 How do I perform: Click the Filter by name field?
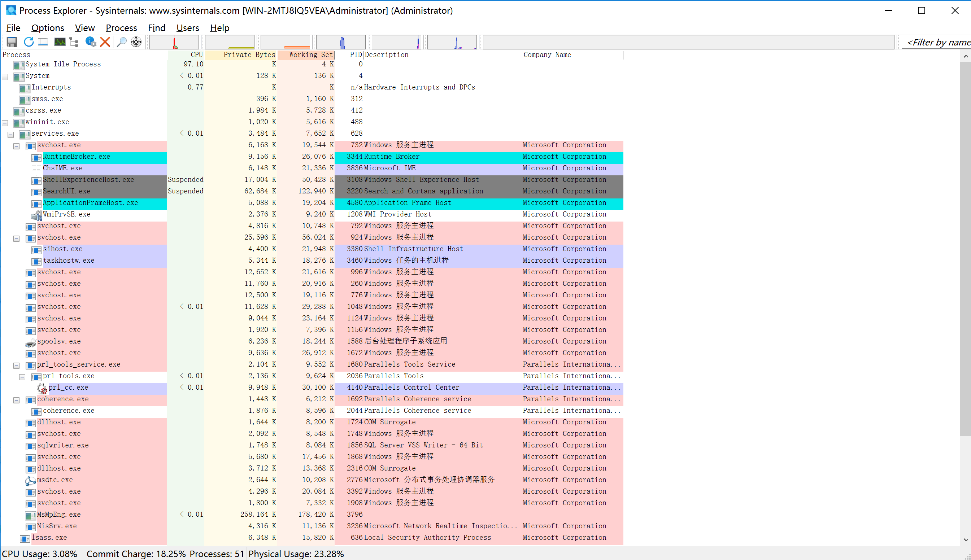click(x=937, y=42)
